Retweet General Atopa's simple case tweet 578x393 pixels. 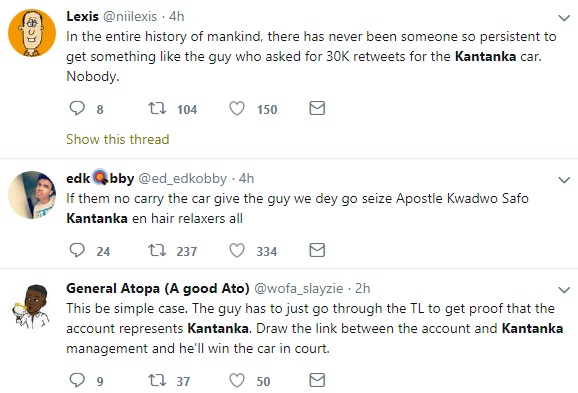click(x=157, y=380)
